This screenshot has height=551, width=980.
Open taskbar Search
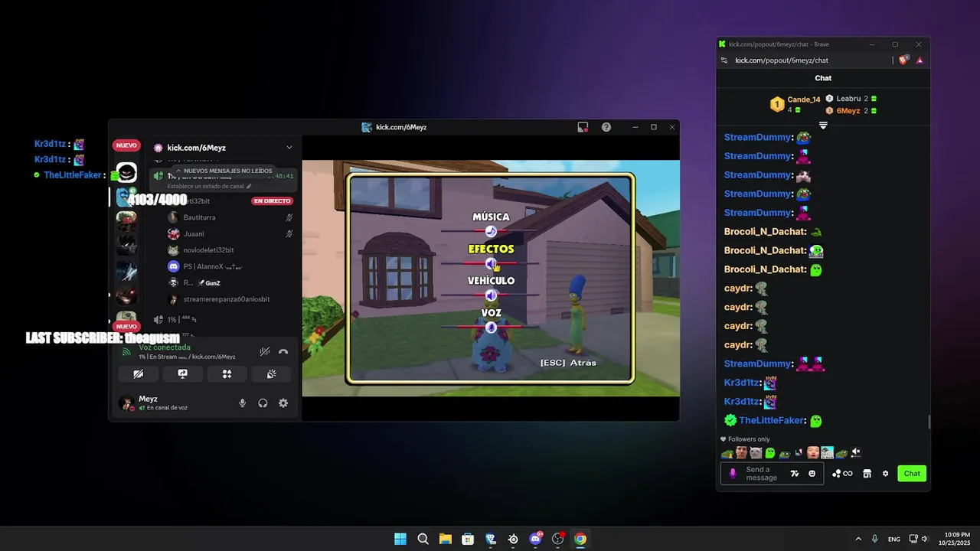[x=423, y=539]
